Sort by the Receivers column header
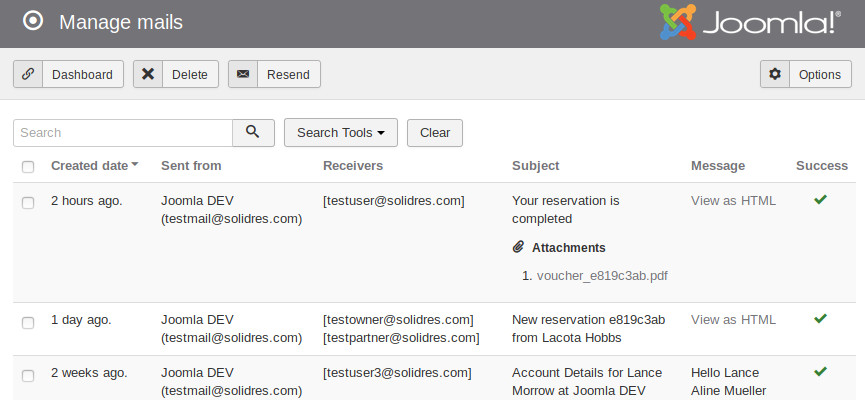865x400 pixels. 353,166
